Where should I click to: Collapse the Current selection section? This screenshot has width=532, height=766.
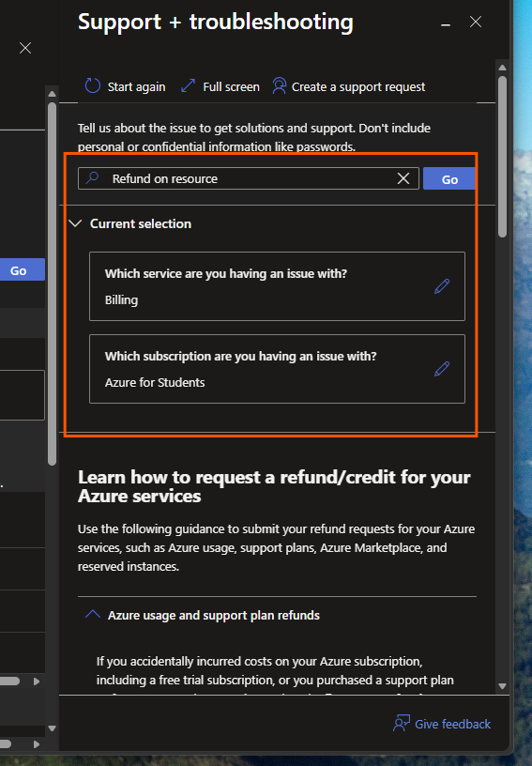75,223
